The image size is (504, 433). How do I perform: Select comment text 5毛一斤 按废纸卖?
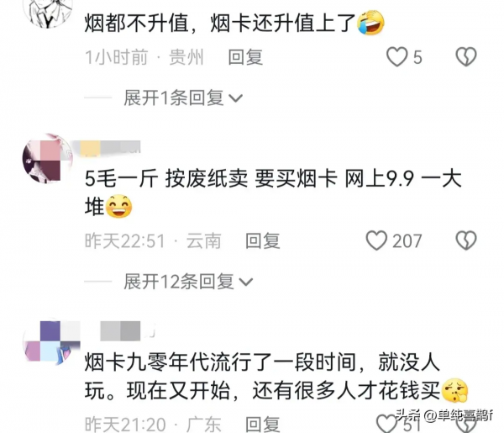coord(166,178)
